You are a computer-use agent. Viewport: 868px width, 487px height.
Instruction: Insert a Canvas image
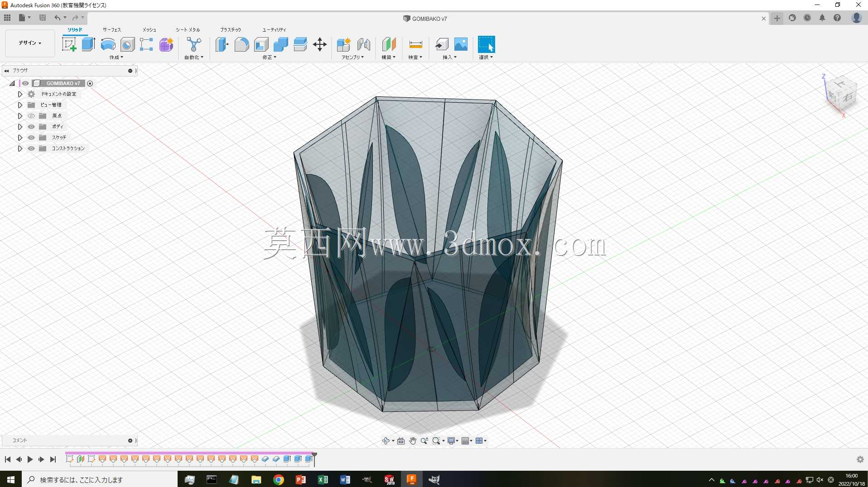pyautogui.click(x=461, y=44)
